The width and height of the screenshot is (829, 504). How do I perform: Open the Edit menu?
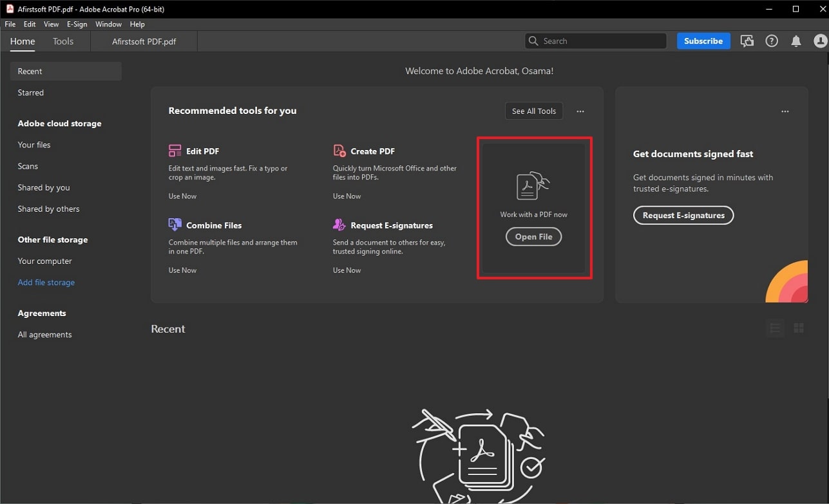click(x=30, y=24)
